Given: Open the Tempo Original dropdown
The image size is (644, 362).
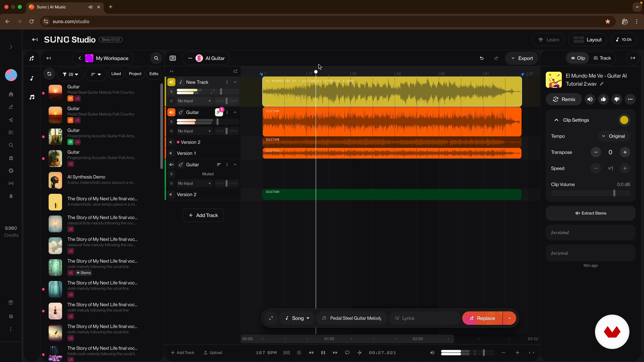Looking at the screenshot, I should tap(614, 136).
